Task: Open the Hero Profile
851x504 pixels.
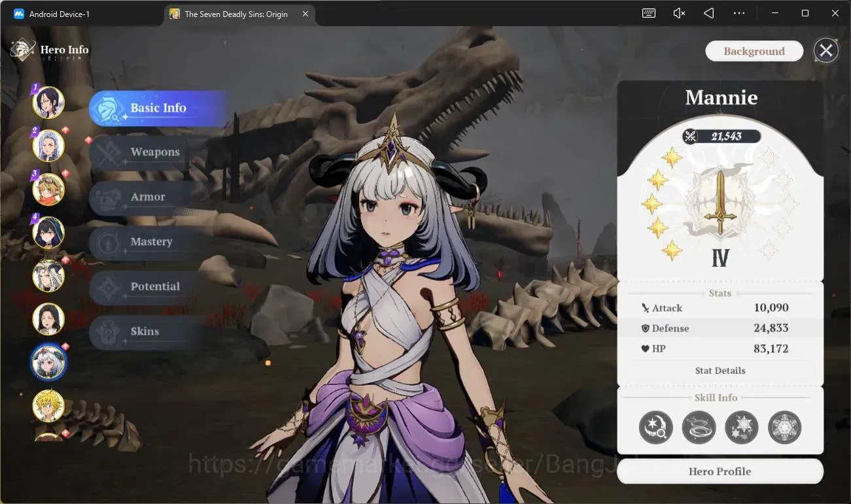Action: pyautogui.click(x=720, y=471)
